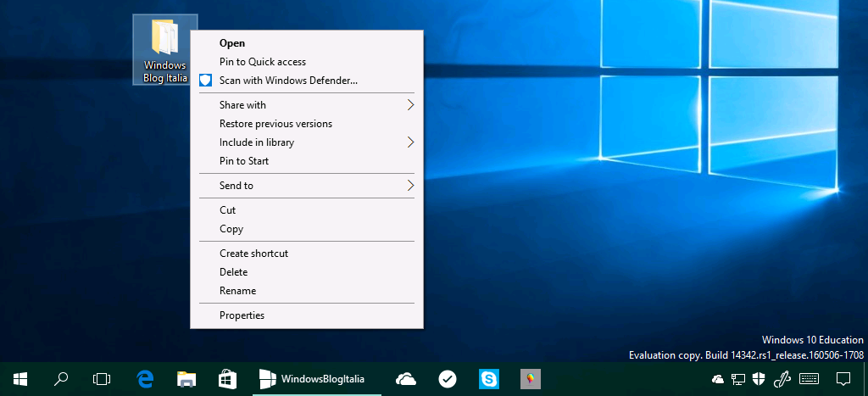Click OneDrive cloud icon in system tray
868x396 pixels.
pyautogui.click(x=718, y=379)
